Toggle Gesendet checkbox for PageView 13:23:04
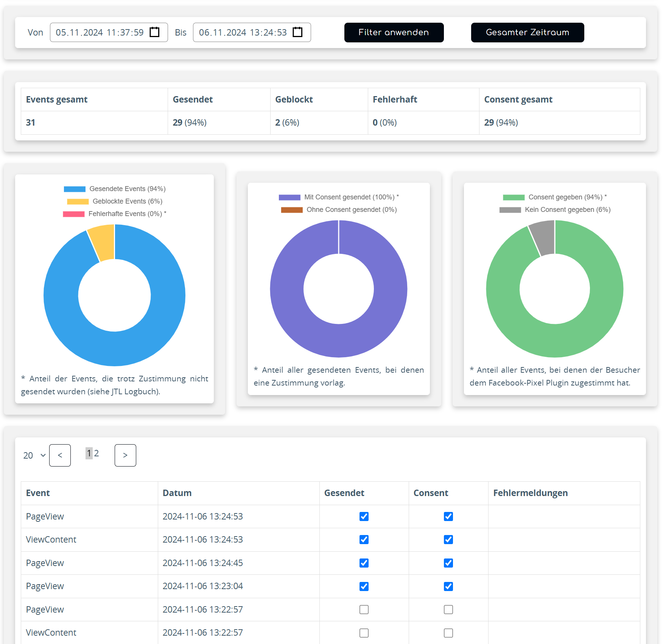 coord(364,586)
